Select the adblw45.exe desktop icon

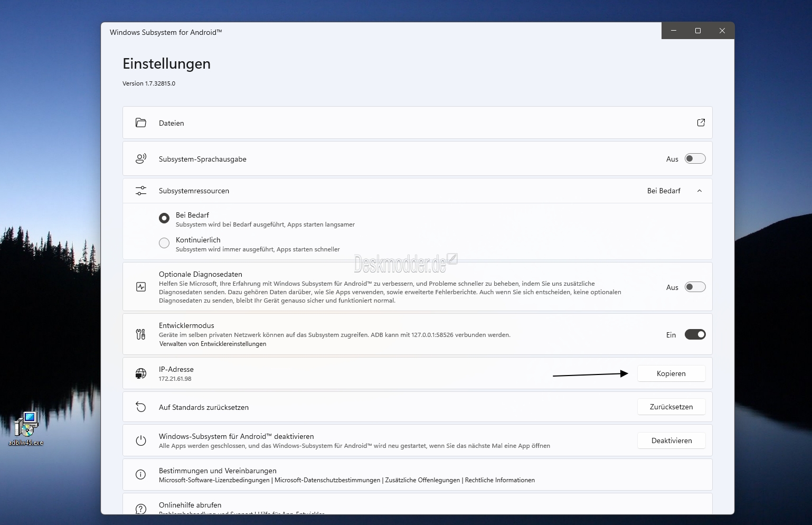point(26,429)
